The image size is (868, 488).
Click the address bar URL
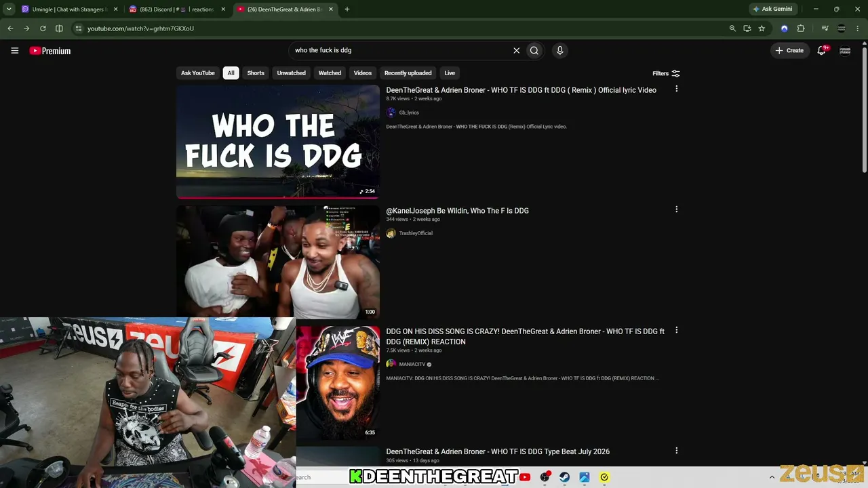click(140, 28)
